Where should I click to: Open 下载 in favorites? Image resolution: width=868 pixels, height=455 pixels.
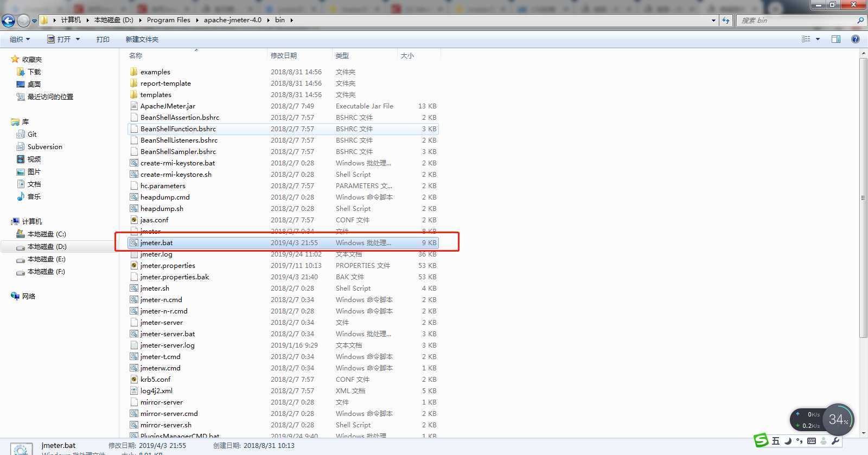pos(34,72)
